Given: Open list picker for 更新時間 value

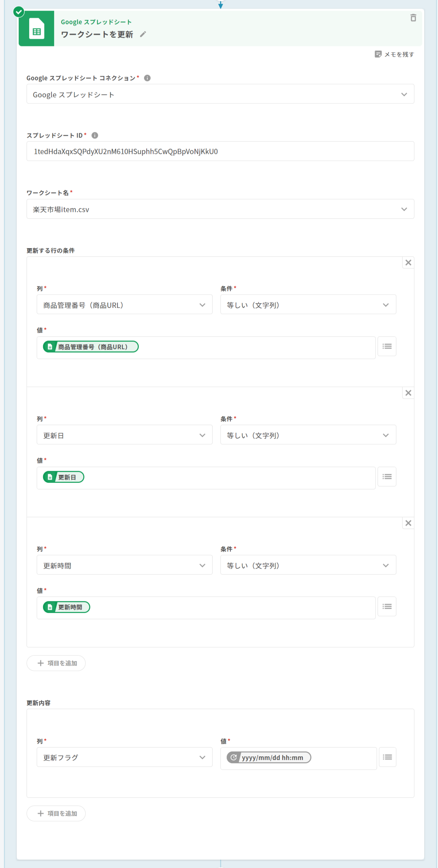Looking at the screenshot, I should tap(387, 607).
